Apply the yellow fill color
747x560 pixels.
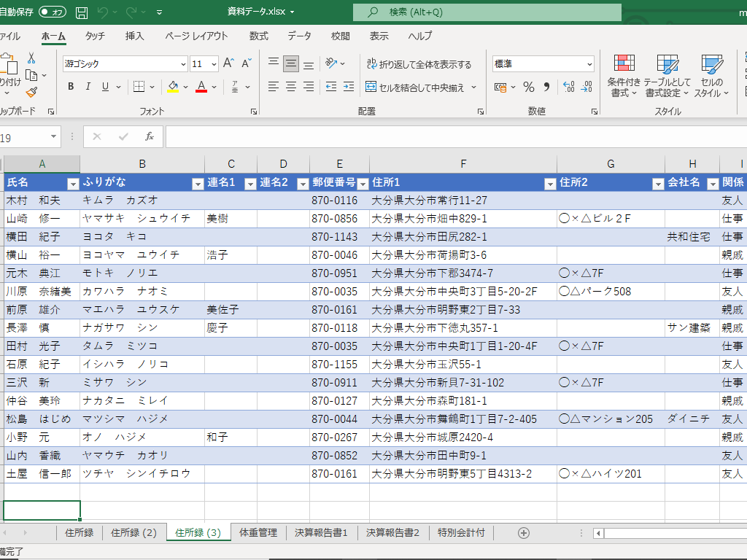[173, 87]
